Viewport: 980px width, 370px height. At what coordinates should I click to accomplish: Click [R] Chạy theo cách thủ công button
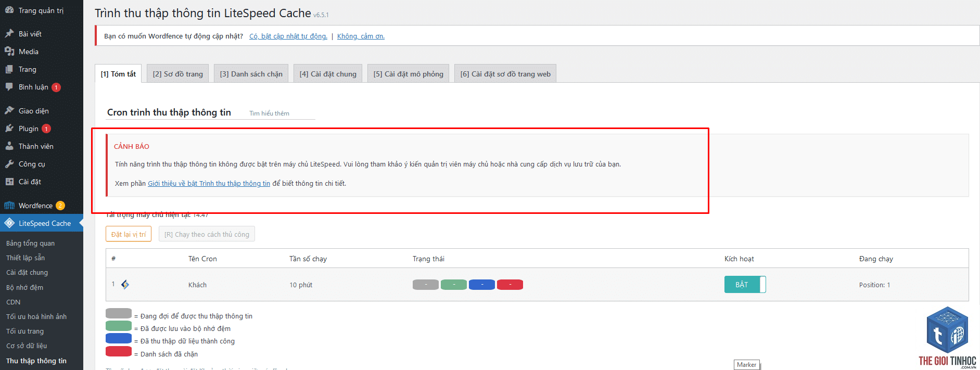coord(207,234)
